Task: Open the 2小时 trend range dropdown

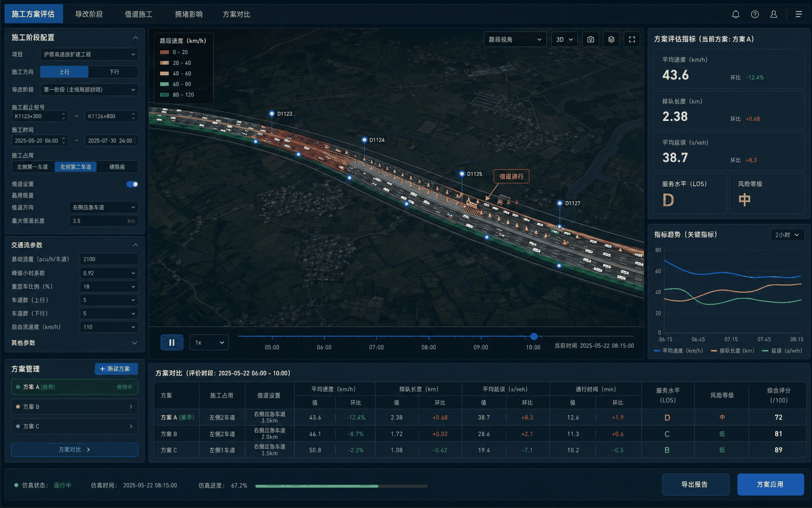Action: [x=787, y=235]
